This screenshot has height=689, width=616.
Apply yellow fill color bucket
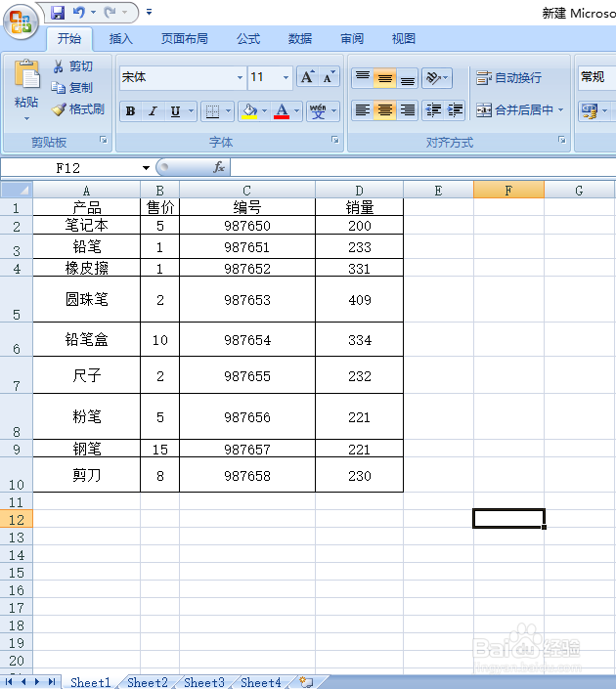[249, 111]
